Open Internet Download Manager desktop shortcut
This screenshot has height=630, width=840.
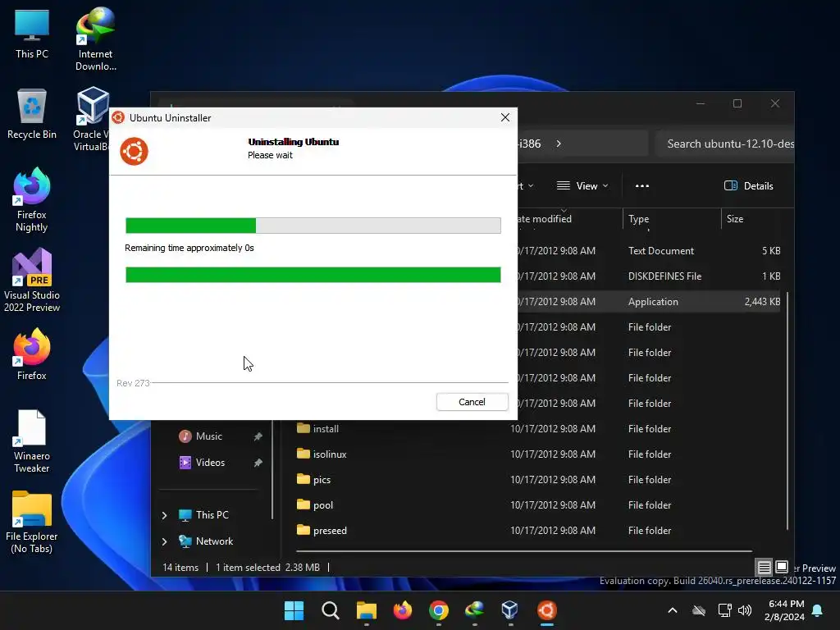point(95,39)
